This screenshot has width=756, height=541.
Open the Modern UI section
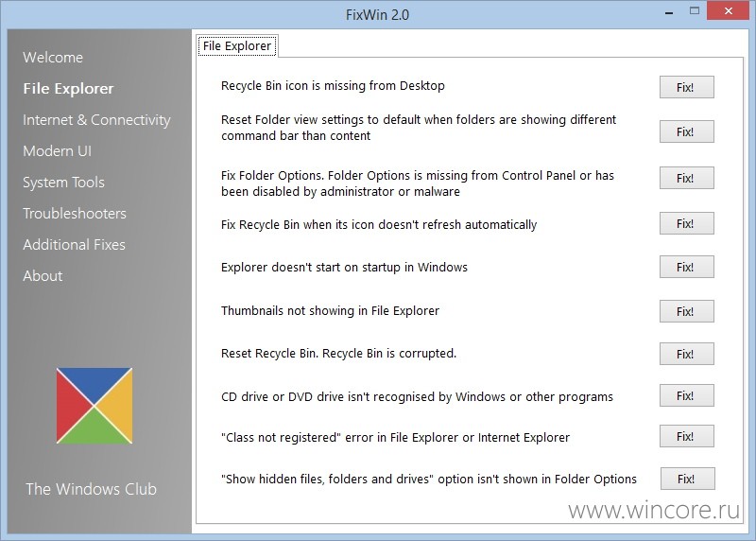click(57, 151)
